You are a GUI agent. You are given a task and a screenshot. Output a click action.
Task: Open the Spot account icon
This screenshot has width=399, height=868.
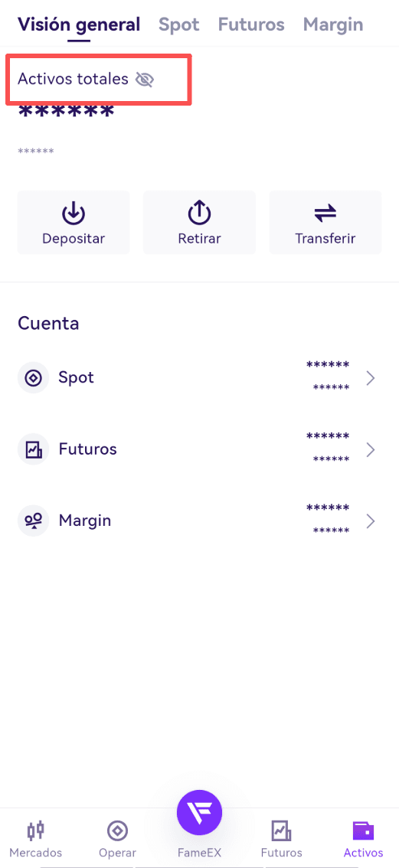(x=33, y=378)
